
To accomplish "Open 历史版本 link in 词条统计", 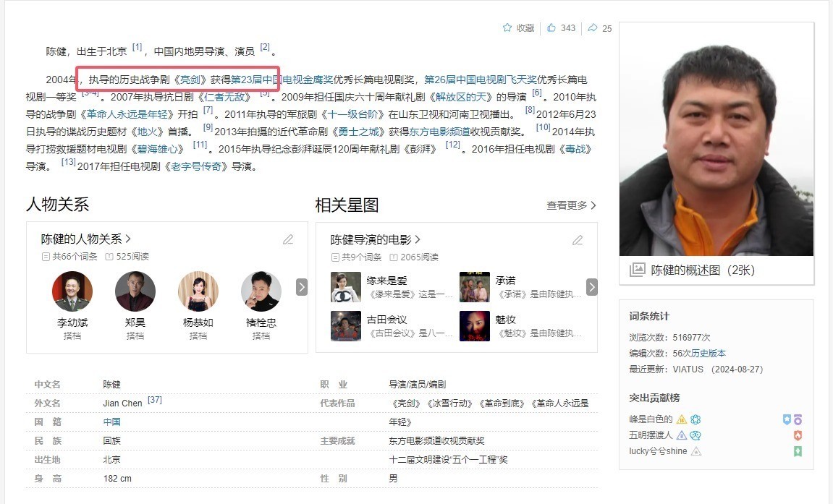I will (708, 354).
